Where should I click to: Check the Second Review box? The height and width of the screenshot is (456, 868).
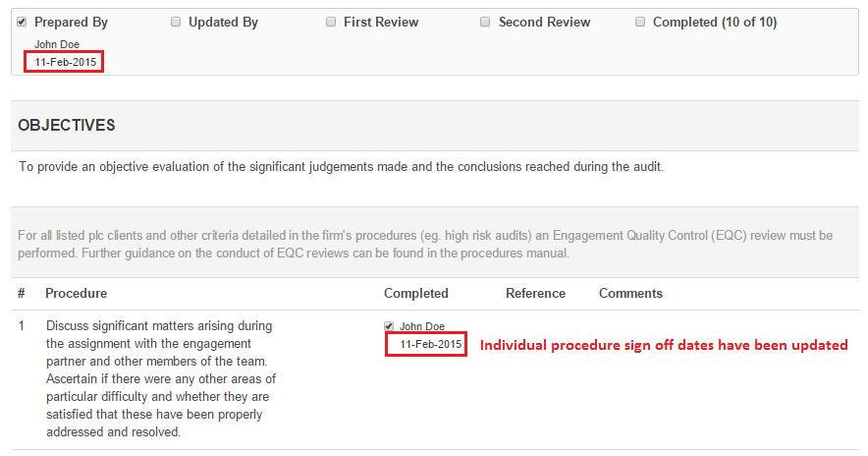pyautogui.click(x=485, y=23)
